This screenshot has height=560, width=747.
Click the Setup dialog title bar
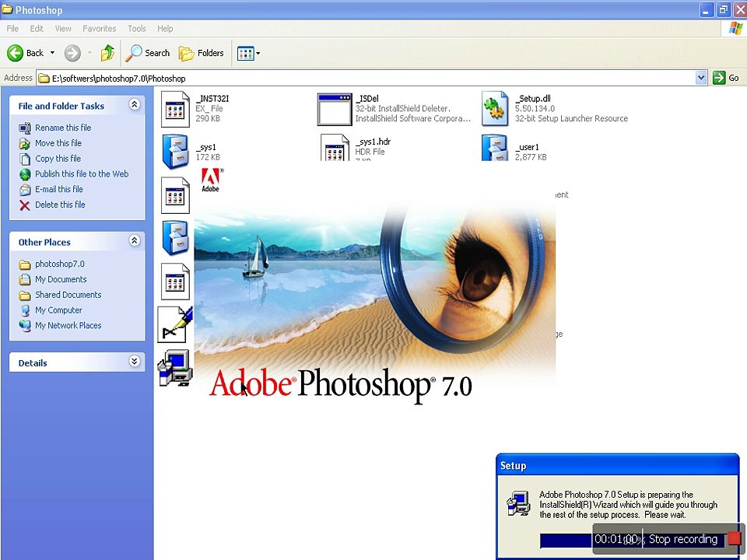point(617,465)
